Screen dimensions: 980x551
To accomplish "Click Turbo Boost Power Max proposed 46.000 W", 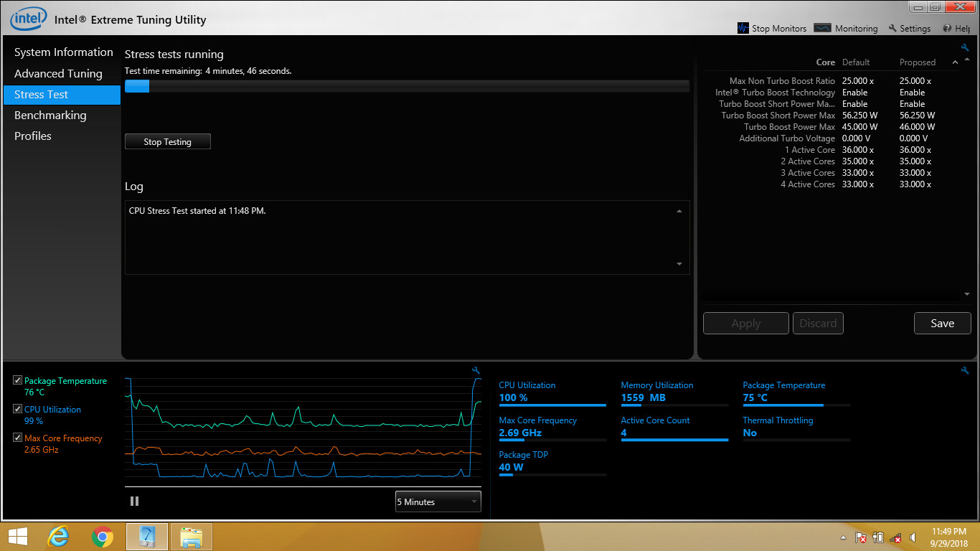I will [x=918, y=127].
